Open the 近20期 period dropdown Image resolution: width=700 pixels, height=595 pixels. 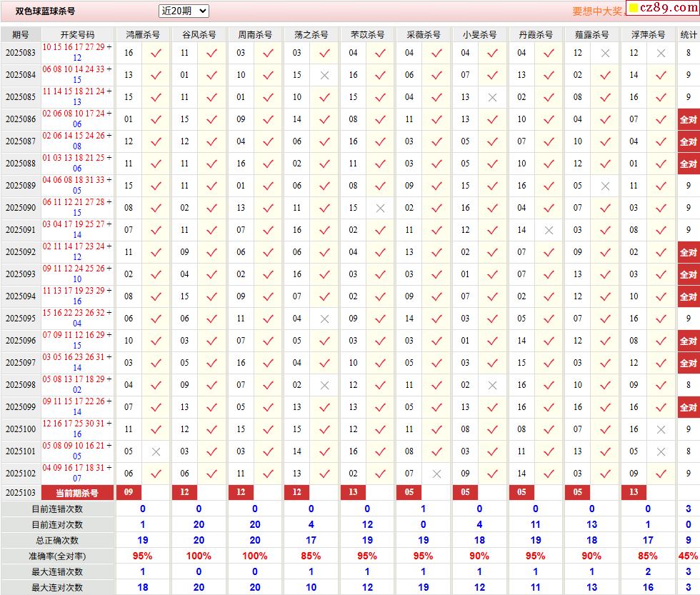(x=184, y=11)
